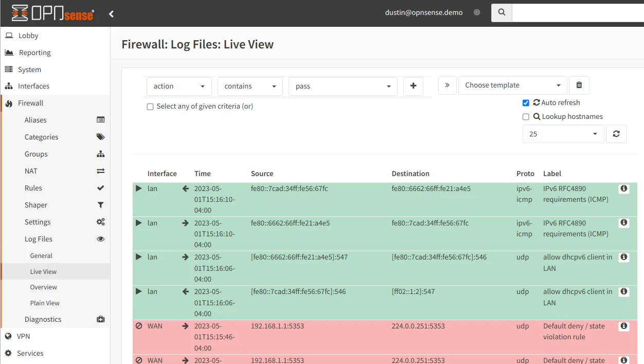Click the trash icon to delete template
This screenshot has width=644, height=364.
579,85
